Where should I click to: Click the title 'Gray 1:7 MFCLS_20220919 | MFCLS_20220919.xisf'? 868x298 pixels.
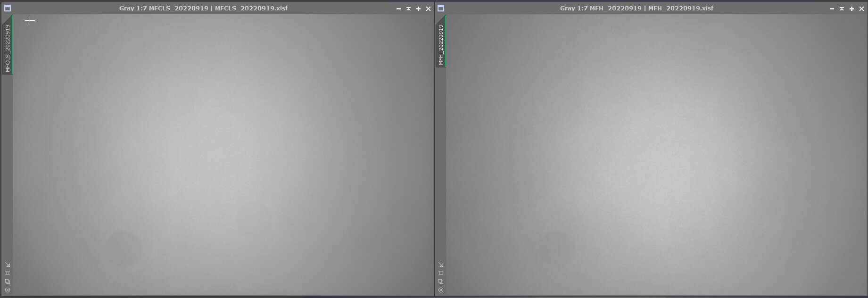pos(203,8)
